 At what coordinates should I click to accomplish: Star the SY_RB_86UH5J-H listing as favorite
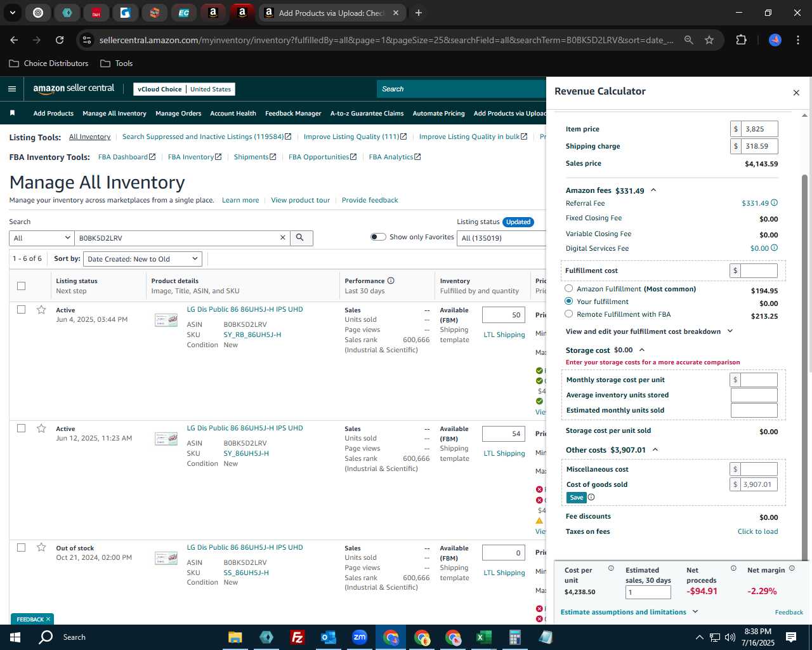pyautogui.click(x=41, y=310)
